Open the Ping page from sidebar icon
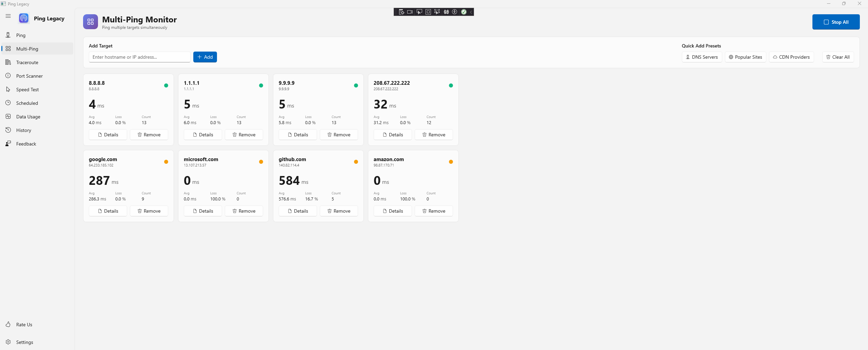This screenshot has height=350, width=868. pyautogui.click(x=8, y=35)
